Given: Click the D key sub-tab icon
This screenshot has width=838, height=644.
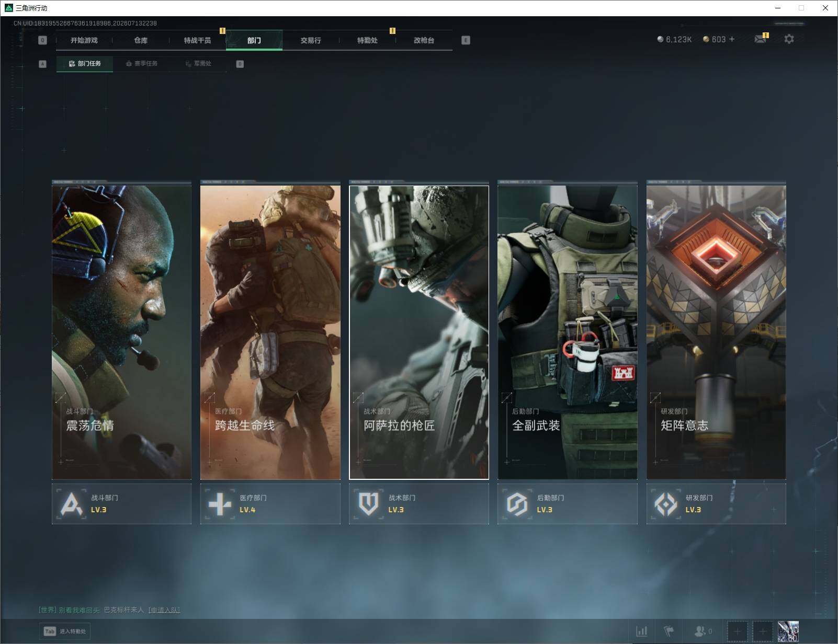Looking at the screenshot, I should 240,64.
